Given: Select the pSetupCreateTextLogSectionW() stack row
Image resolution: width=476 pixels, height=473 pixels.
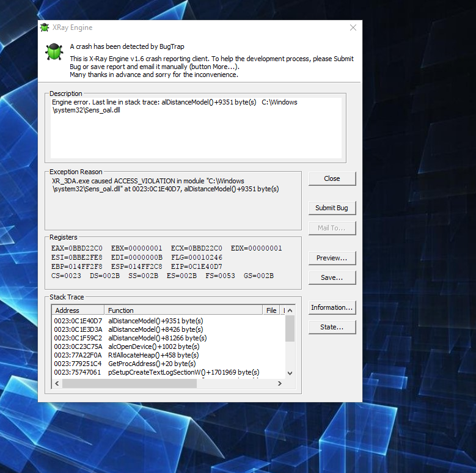Looking at the screenshot, I should point(169,372).
